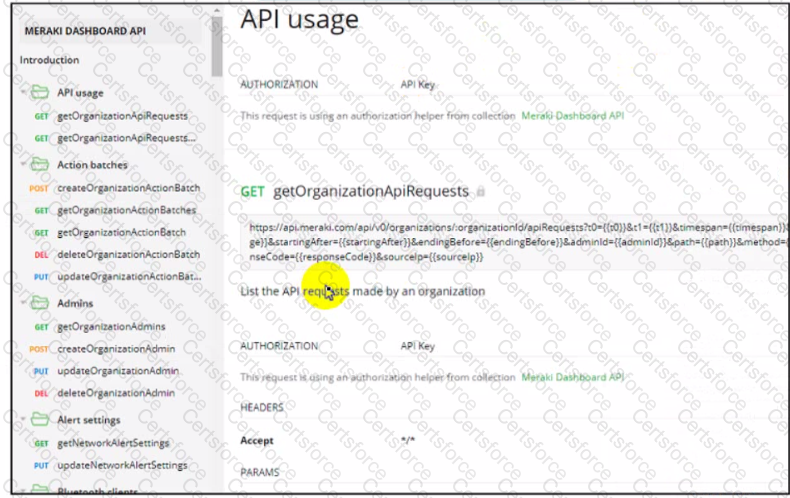Click the */* Accept header value
790x498 pixels.
click(408, 441)
